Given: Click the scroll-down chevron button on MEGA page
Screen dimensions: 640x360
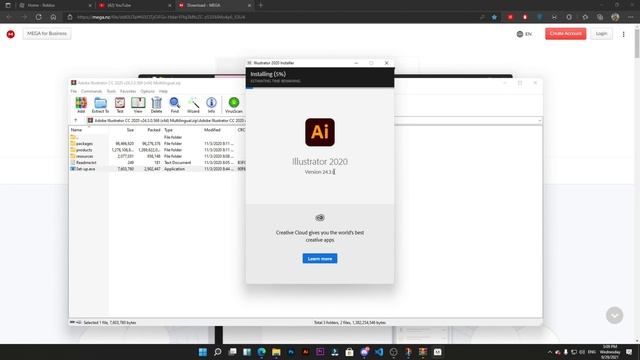Looking at the screenshot, I should click(x=614, y=315).
